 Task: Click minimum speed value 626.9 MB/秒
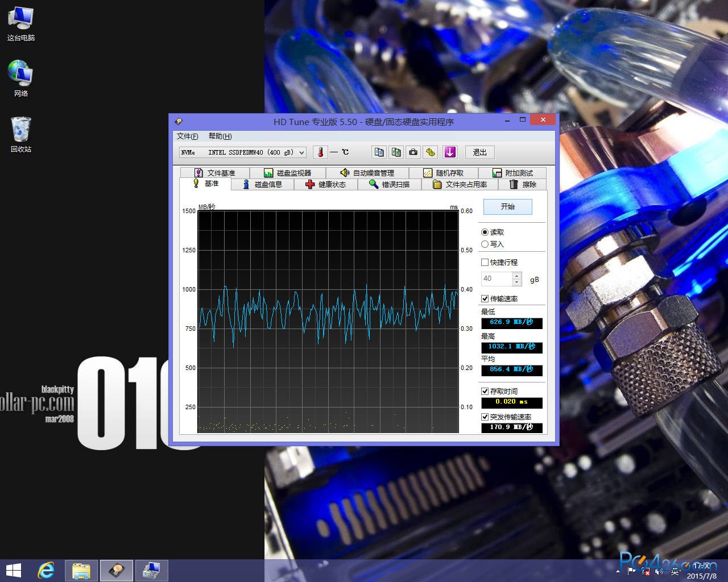click(512, 323)
